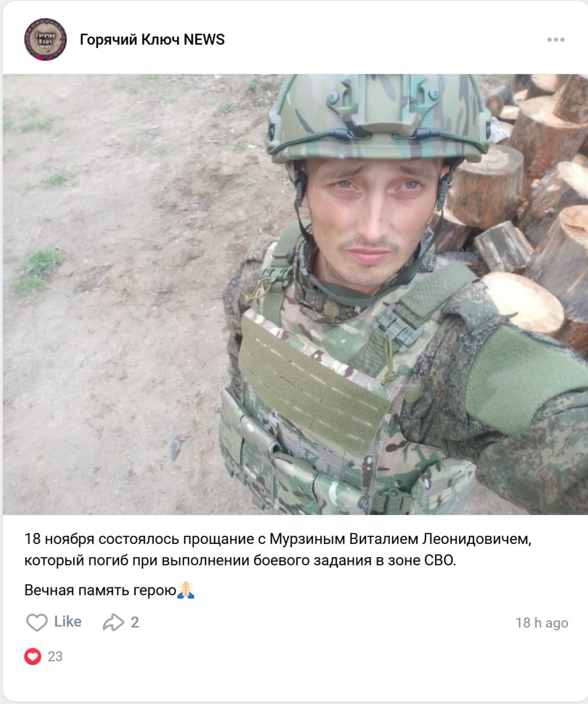Click the heart Like icon
588x704 pixels.
(x=37, y=622)
